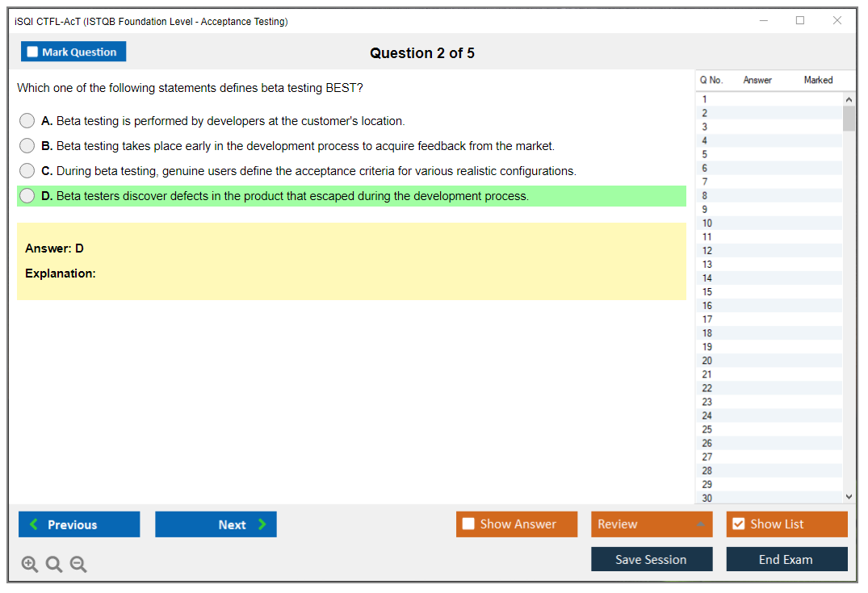Choose option B about early feedback
The height and width of the screenshot is (593, 868).
click(27, 146)
